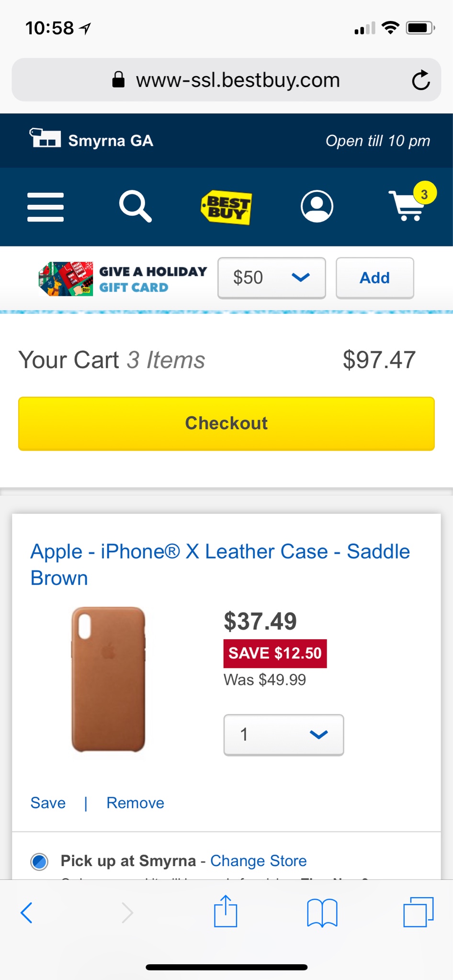The width and height of the screenshot is (453, 980).
Task: Select Pick up at Smyrna option
Action: [39, 861]
